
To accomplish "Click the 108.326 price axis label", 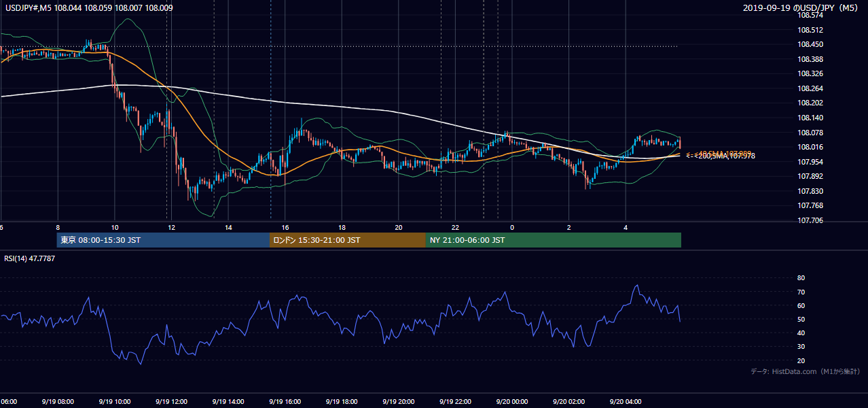I will [809, 73].
